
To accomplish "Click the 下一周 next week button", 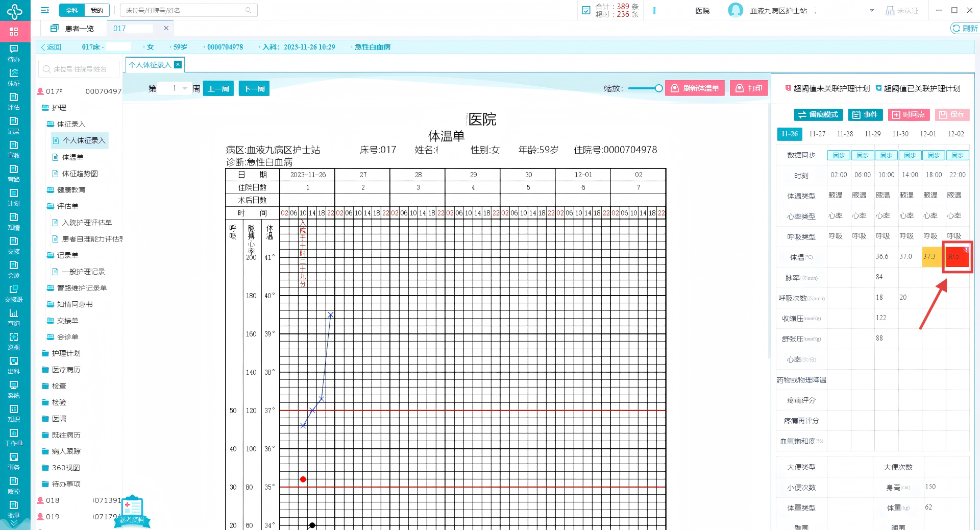I will click(254, 89).
